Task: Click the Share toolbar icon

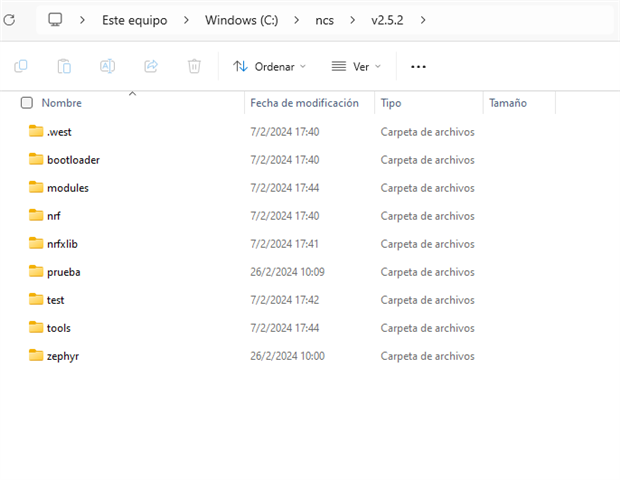Action: click(x=151, y=66)
